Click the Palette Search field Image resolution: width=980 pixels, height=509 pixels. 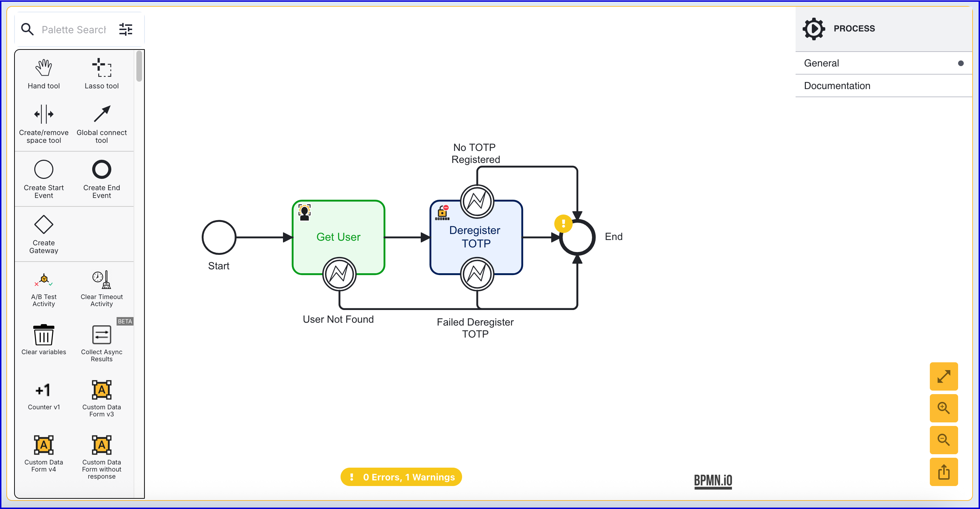pyautogui.click(x=74, y=29)
